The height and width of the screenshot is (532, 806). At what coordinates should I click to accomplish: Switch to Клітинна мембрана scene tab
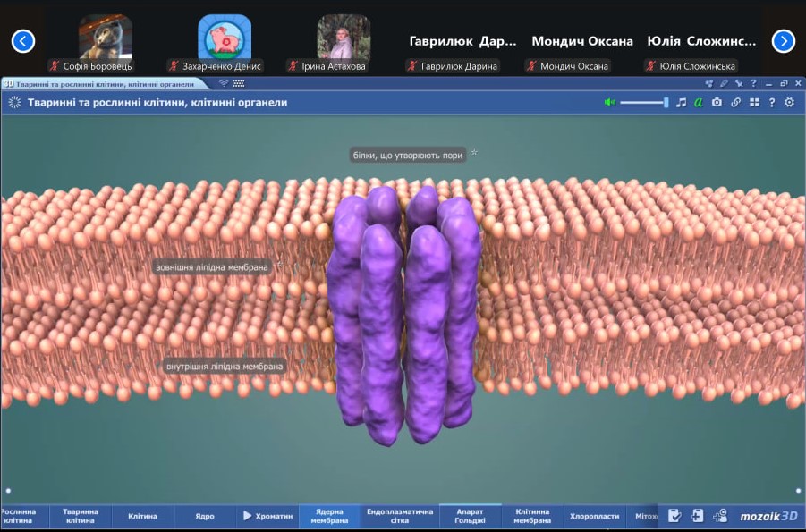click(x=532, y=516)
